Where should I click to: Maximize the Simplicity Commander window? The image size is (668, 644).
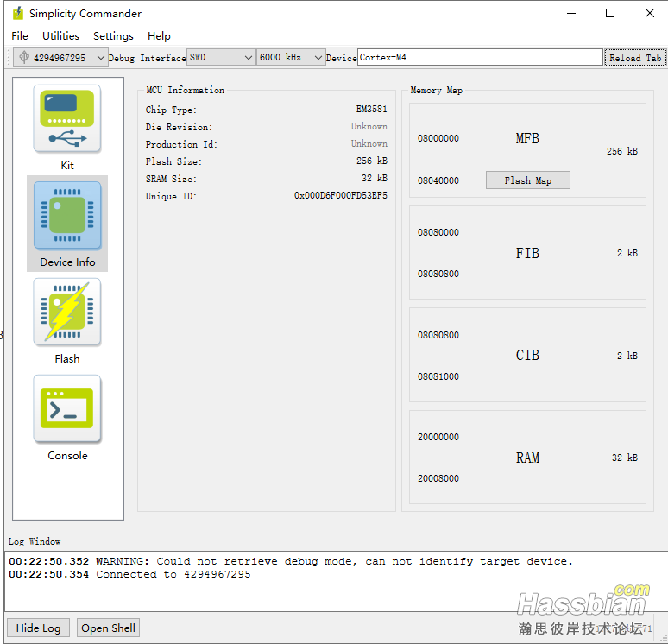(x=610, y=13)
